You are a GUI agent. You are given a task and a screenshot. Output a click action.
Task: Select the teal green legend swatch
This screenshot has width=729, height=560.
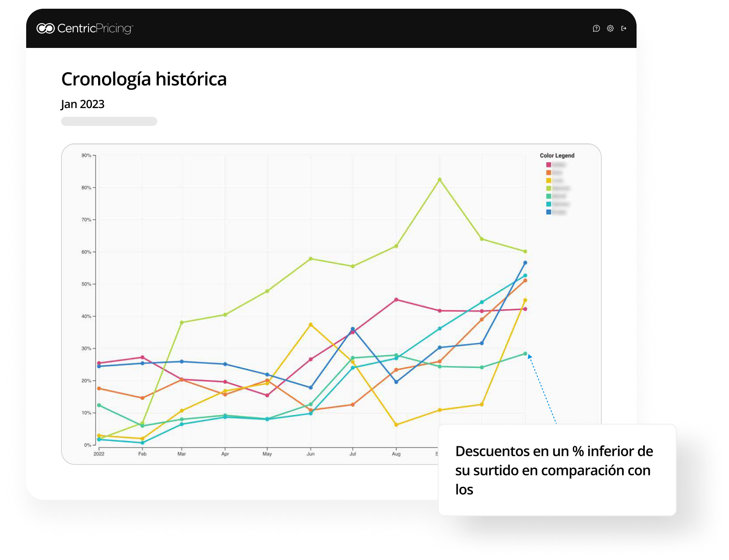548,196
